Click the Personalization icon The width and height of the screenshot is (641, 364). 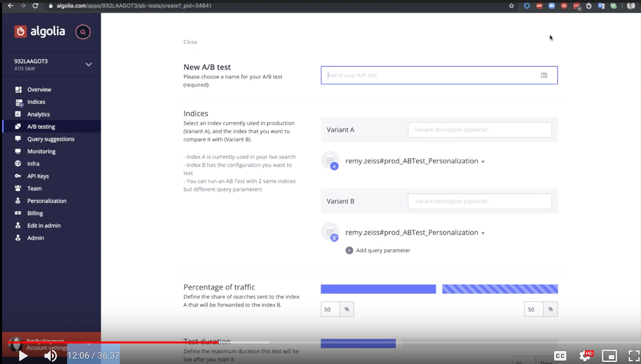(x=18, y=201)
